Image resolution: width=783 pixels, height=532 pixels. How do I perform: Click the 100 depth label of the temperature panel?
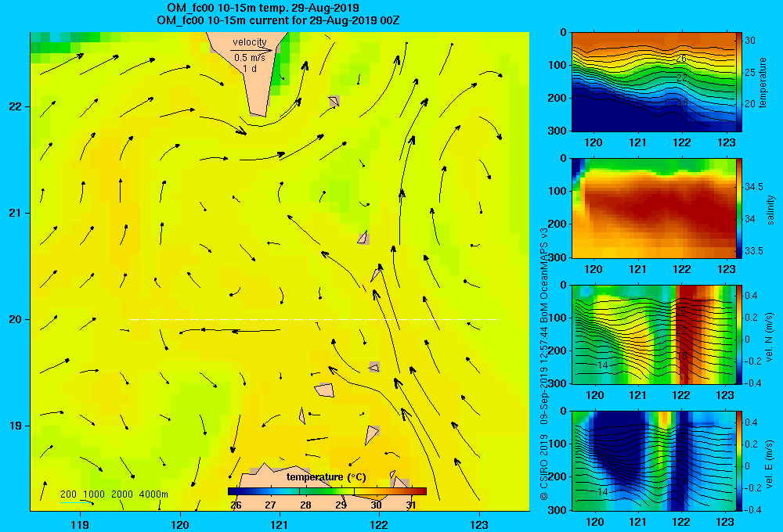(557, 65)
